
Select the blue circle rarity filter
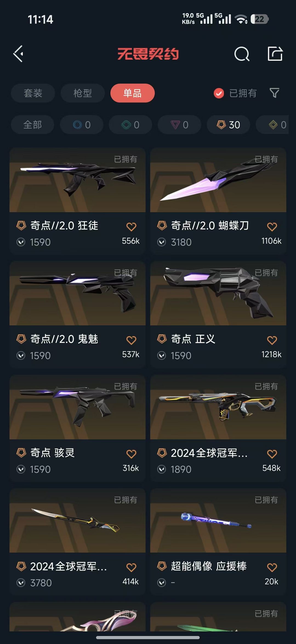[82, 125]
